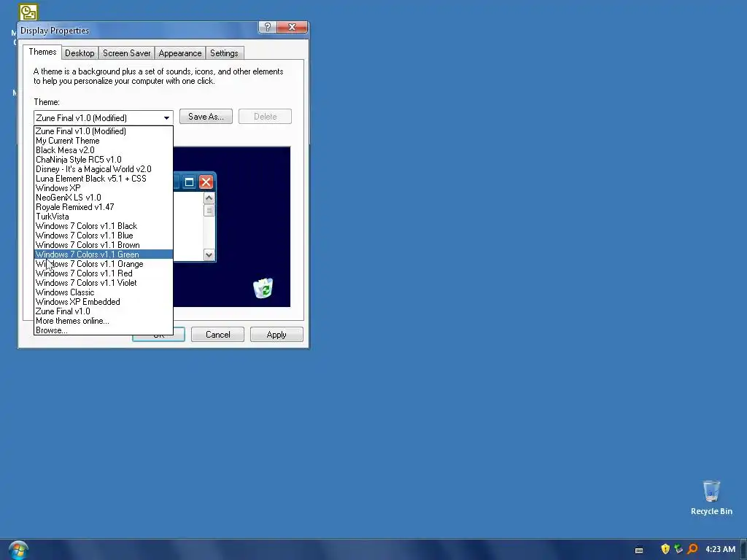
Task: Click the yellow desktop icon above the dialog
Action: pos(28,12)
